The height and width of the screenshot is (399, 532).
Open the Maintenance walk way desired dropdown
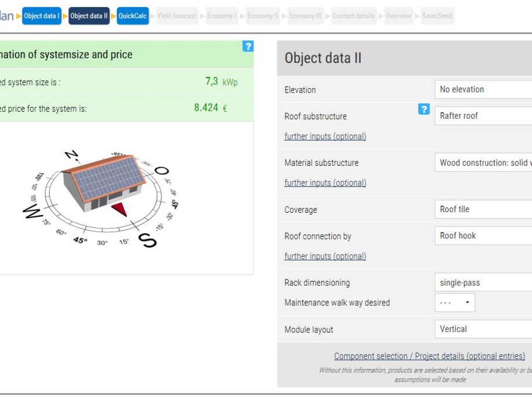point(455,302)
